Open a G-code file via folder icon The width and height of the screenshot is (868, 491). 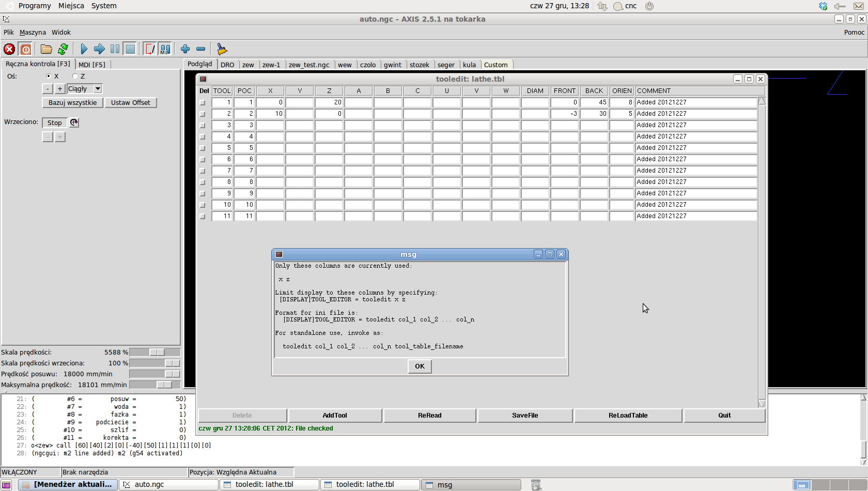47,49
